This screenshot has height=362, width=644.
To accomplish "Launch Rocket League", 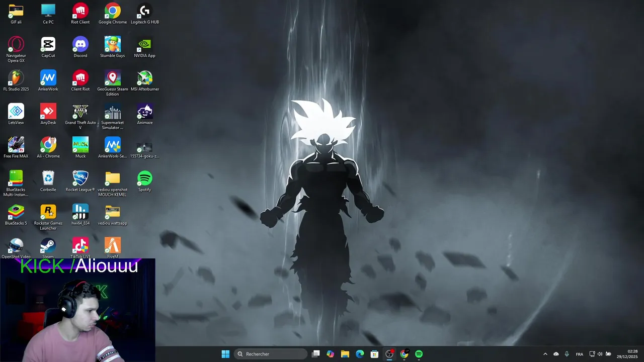I will [80, 182].
